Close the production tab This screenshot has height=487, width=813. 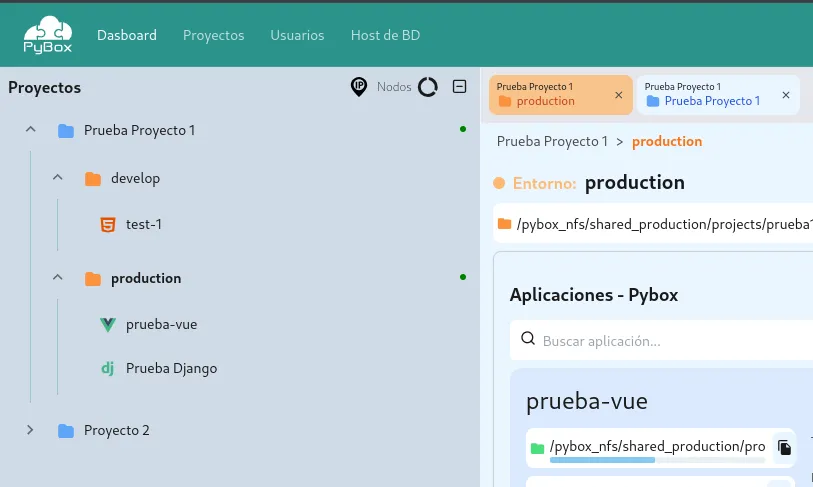[x=619, y=95]
